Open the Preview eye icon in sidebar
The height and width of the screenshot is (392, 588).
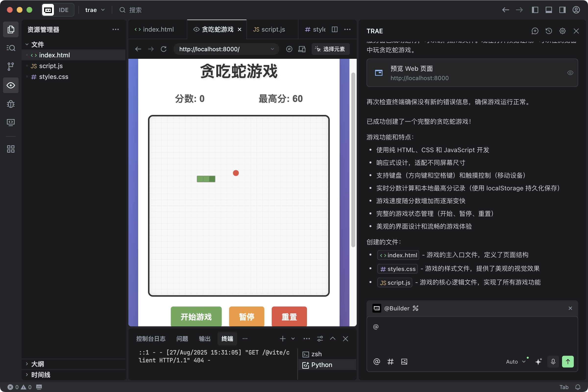(11, 85)
